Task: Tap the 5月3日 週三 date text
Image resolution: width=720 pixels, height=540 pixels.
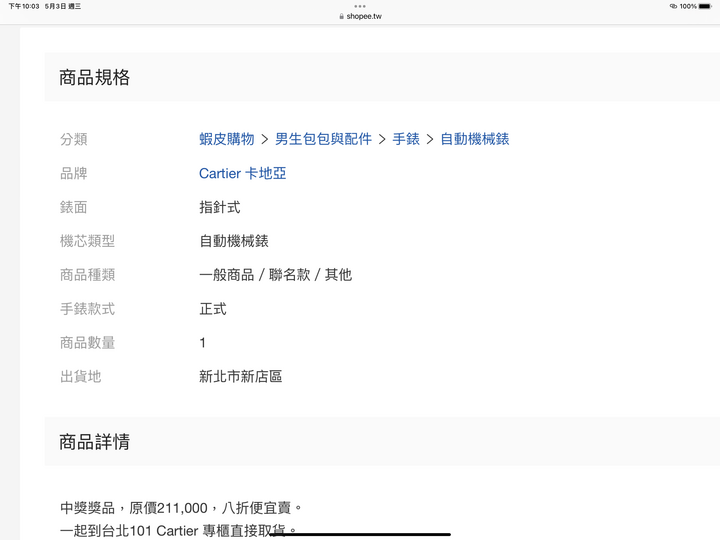Action: [x=63, y=6]
